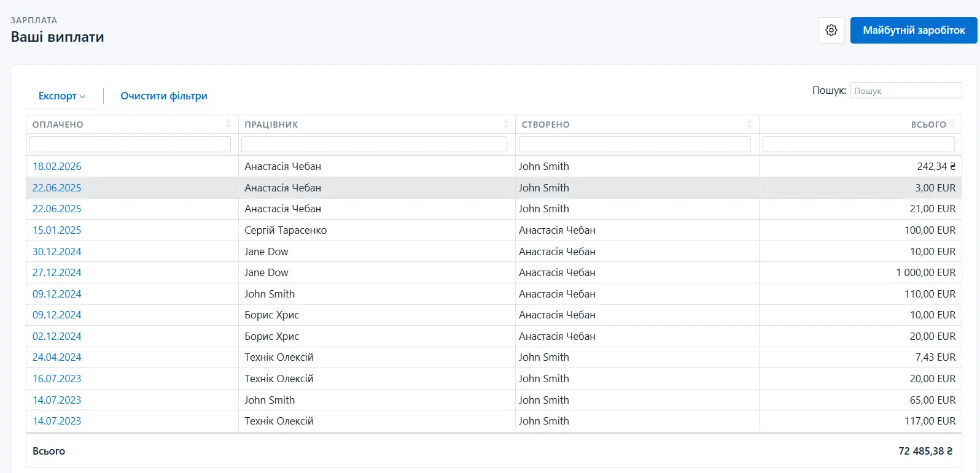Expand the Експорт dropdown

tap(61, 96)
